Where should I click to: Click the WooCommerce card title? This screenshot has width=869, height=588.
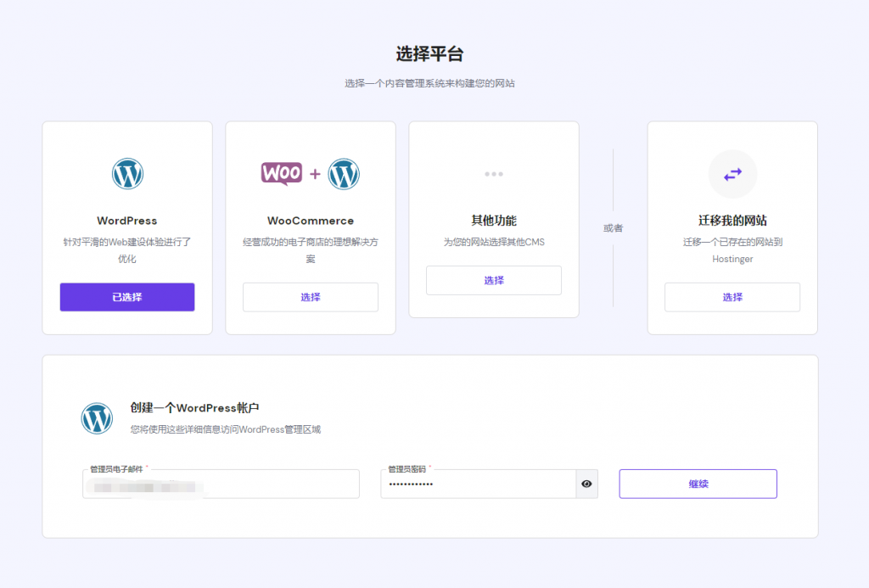pos(311,221)
